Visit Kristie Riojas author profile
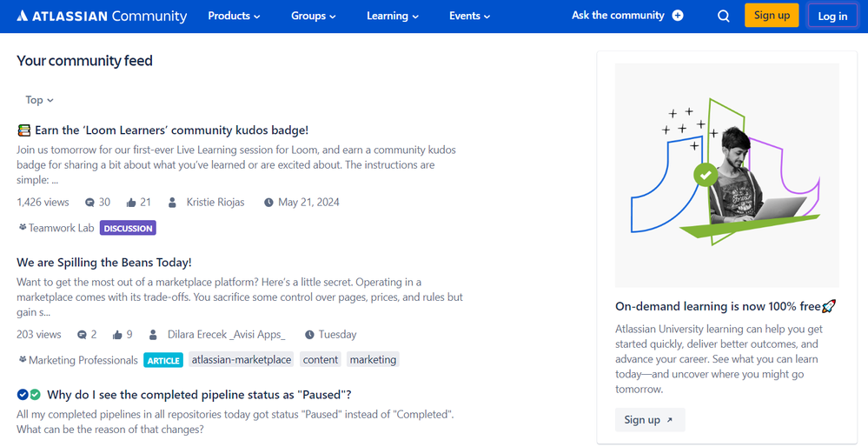The height and width of the screenshot is (447, 868). pyautogui.click(x=215, y=202)
